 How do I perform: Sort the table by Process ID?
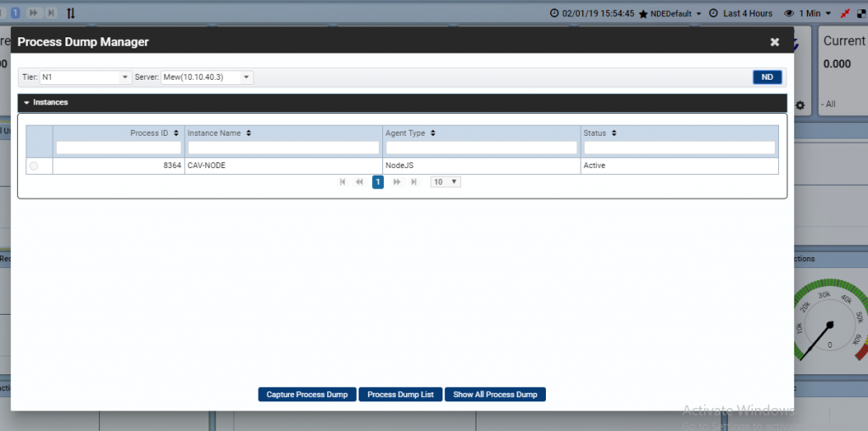click(x=176, y=133)
